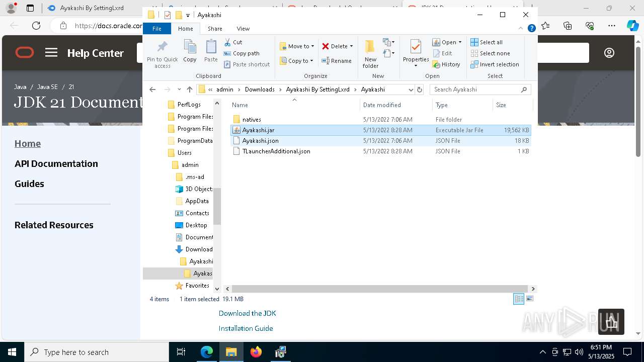Click the Paste ribbon button
Image resolution: width=644 pixels, height=362 pixels.
(x=211, y=51)
